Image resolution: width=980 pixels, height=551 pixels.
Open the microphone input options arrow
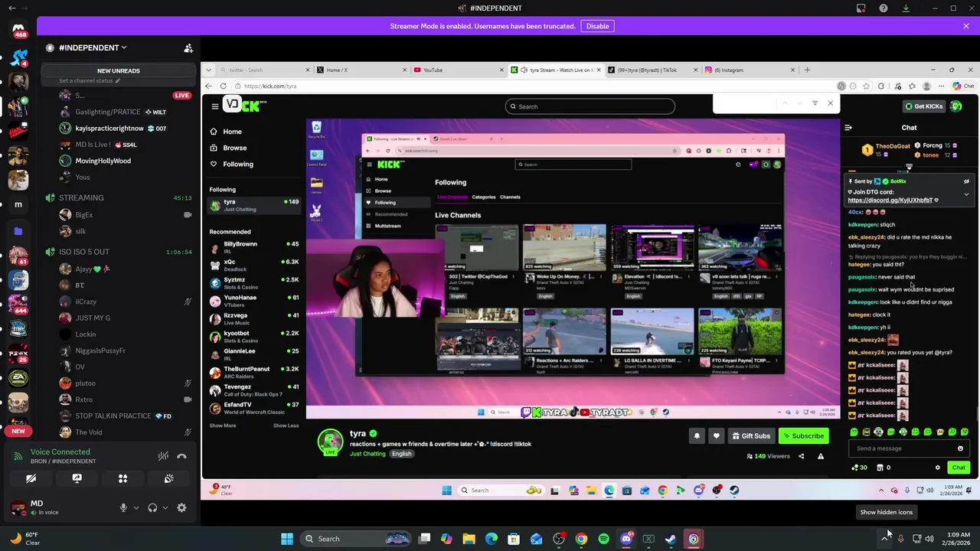[x=136, y=507]
